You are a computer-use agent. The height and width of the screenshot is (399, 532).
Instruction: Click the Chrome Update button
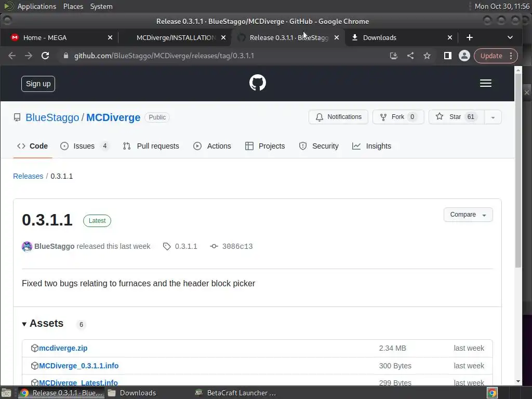pos(491,56)
